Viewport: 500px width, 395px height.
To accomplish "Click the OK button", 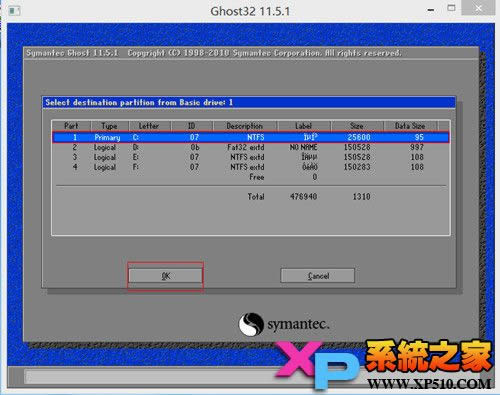I will 165,276.
